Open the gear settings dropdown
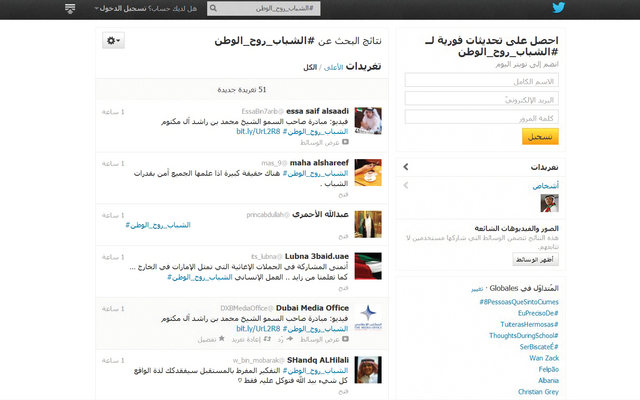Viewport: 640px width, 400px height. tap(113, 40)
